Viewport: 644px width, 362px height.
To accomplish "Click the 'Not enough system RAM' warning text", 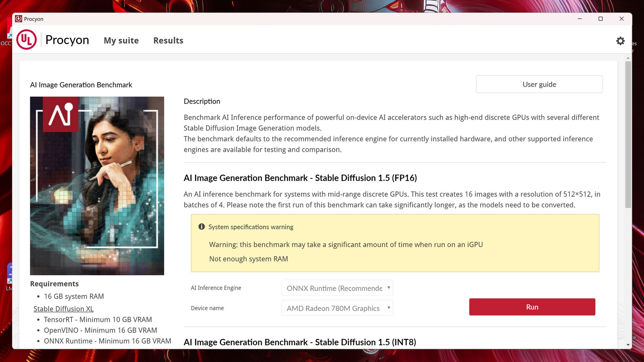I will [249, 259].
